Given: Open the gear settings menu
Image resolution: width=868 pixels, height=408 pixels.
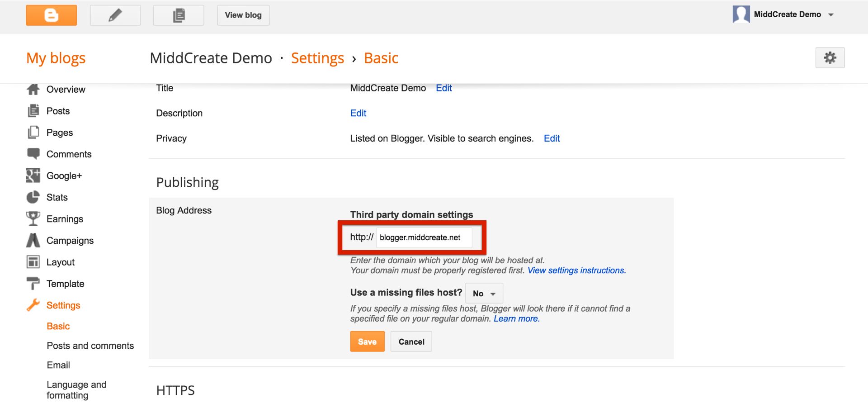Looking at the screenshot, I should pyautogui.click(x=830, y=58).
